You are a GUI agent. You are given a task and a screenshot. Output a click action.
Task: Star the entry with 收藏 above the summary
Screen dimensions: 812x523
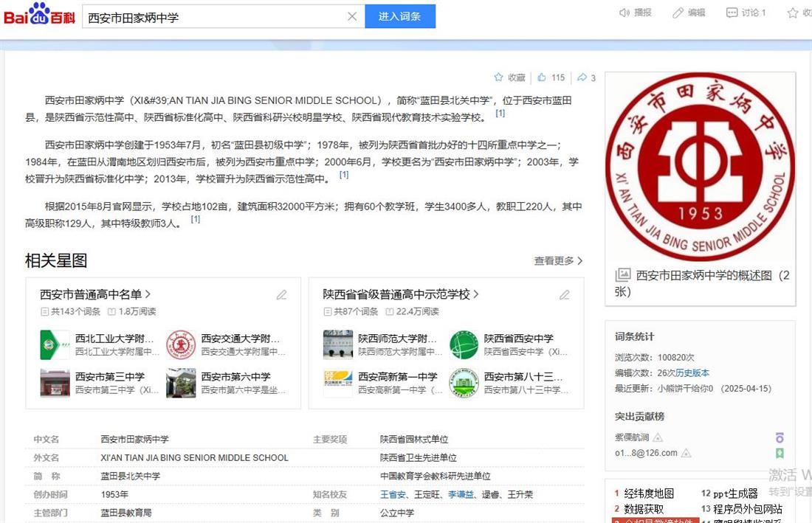(509, 77)
